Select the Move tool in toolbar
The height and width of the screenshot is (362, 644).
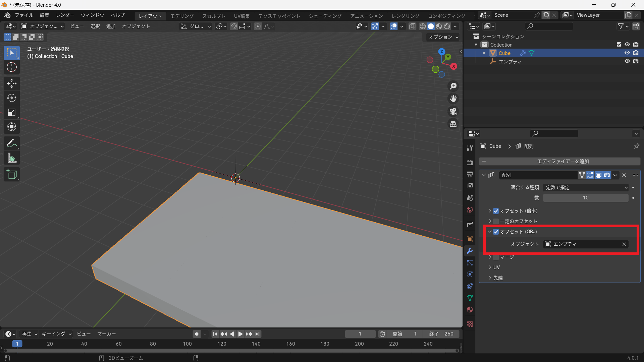tap(12, 83)
